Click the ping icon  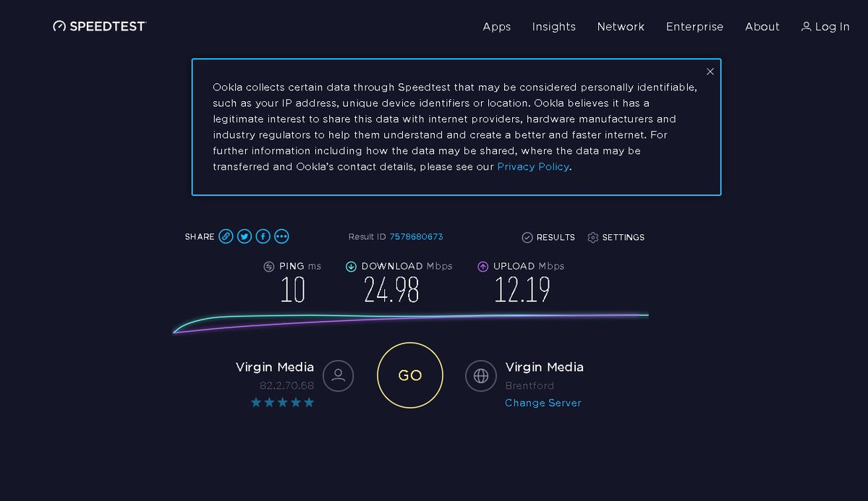coord(269,266)
